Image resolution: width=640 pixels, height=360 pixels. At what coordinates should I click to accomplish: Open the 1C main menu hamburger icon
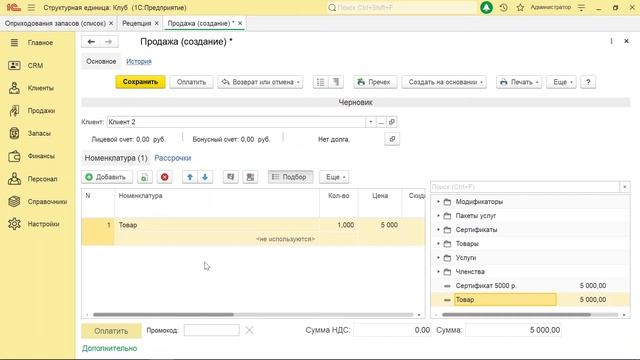click(31, 7)
